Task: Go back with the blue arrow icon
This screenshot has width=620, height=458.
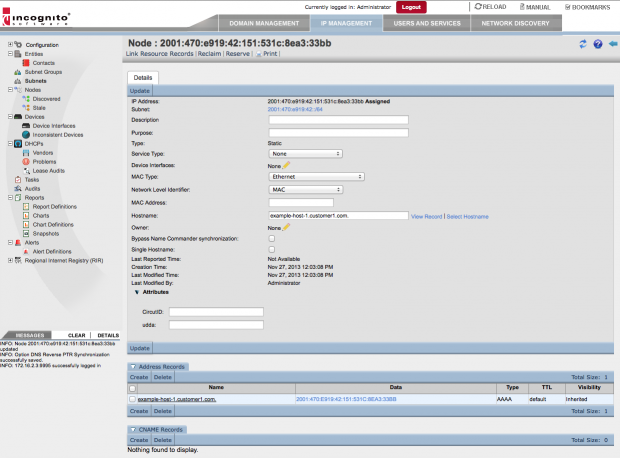Action: point(613,44)
